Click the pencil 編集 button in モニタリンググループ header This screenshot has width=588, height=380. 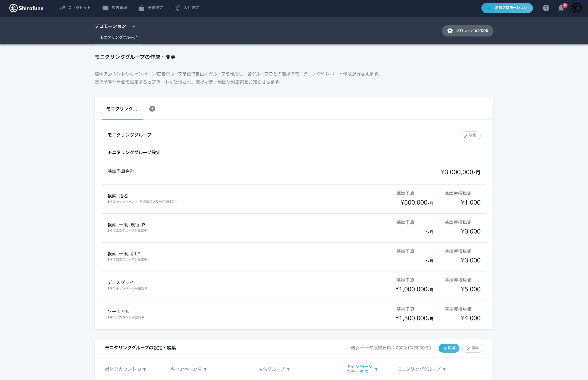coord(470,135)
